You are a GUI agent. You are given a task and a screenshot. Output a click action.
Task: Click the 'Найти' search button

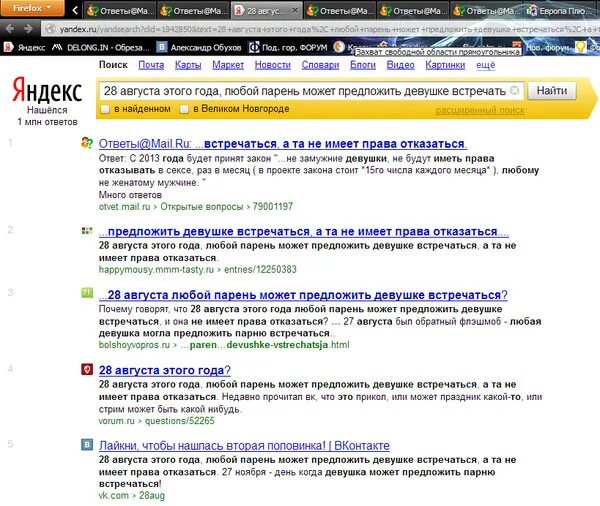coord(552,91)
